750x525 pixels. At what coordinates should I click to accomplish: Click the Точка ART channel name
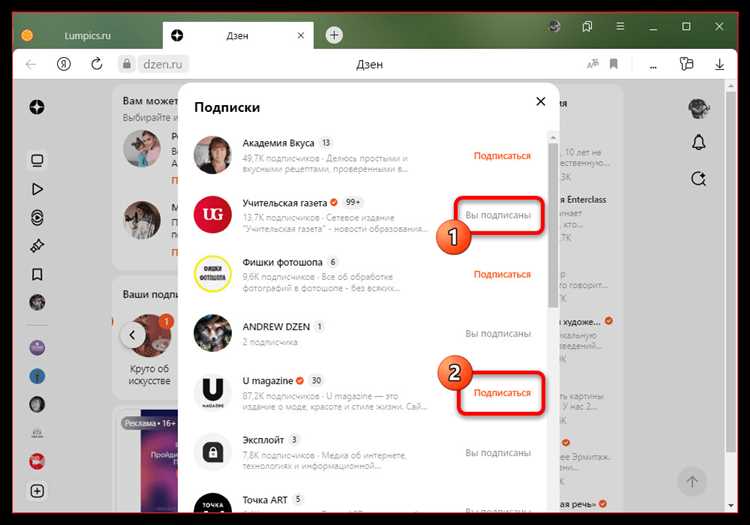[x=265, y=500]
